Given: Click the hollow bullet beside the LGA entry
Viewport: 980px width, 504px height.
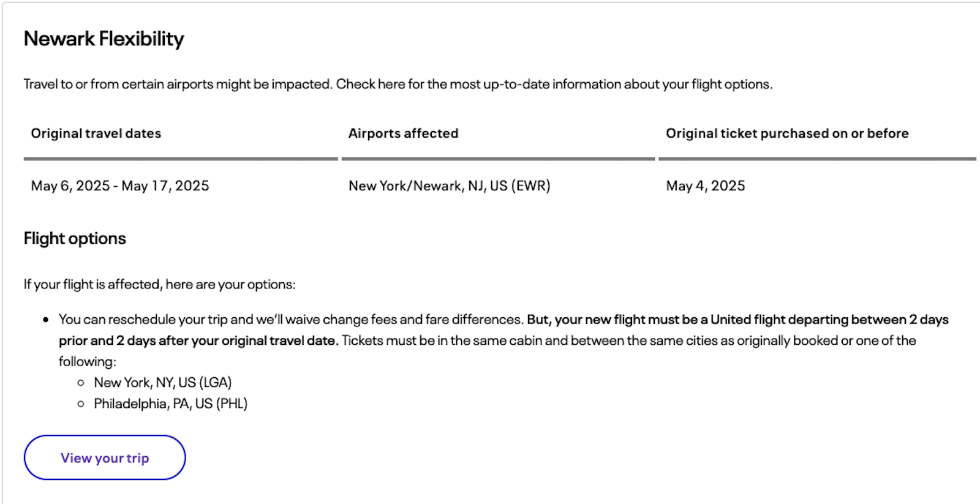Looking at the screenshot, I should (81, 383).
